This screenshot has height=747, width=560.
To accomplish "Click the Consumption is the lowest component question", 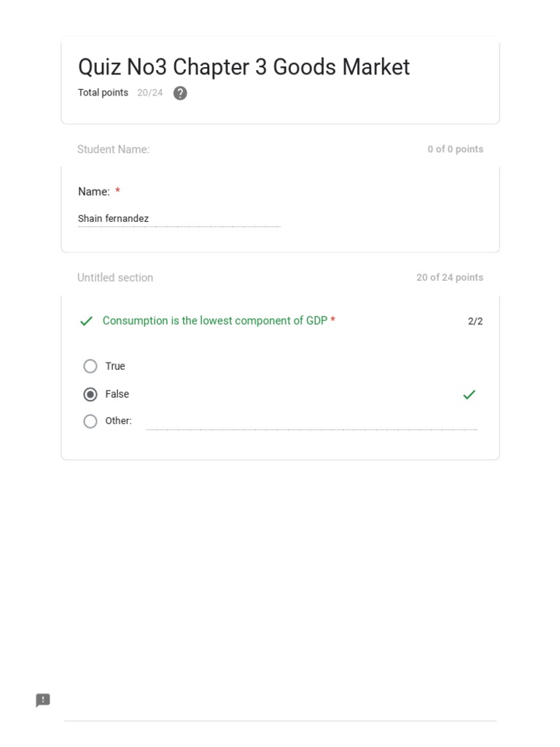I will pyautogui.click(x=214, y=321).
